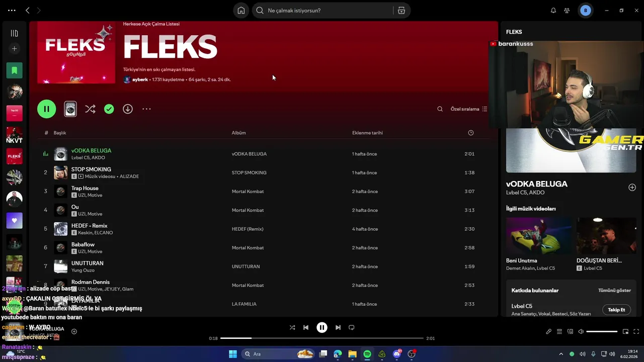Open 'vODKA BELUGA' title in side panel
Viewport: 644px width, 362px height.
[x=537, y=184]
